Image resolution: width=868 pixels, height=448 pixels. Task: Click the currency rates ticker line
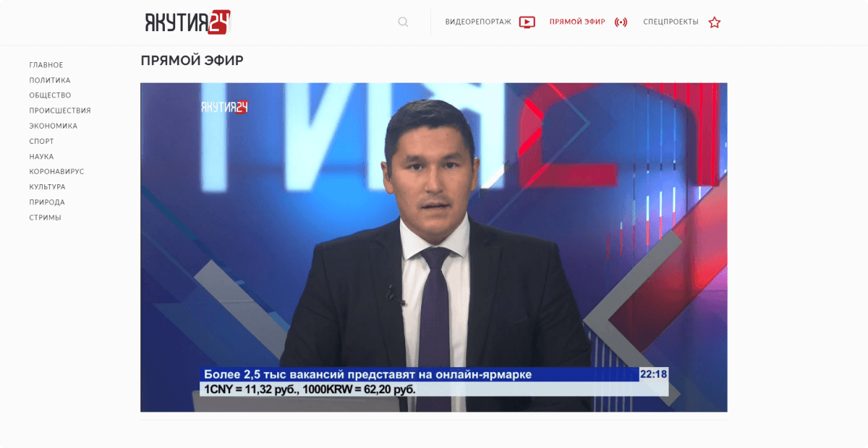point(310,389)
